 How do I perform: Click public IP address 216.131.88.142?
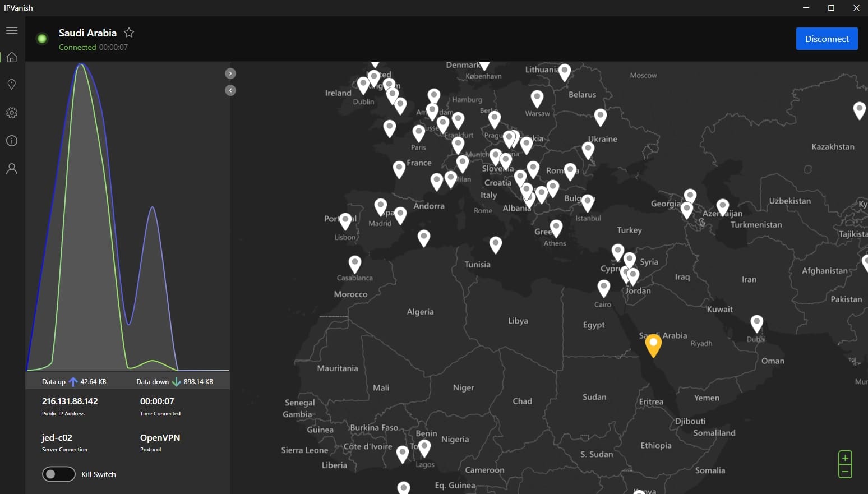(x=70, y=401)
